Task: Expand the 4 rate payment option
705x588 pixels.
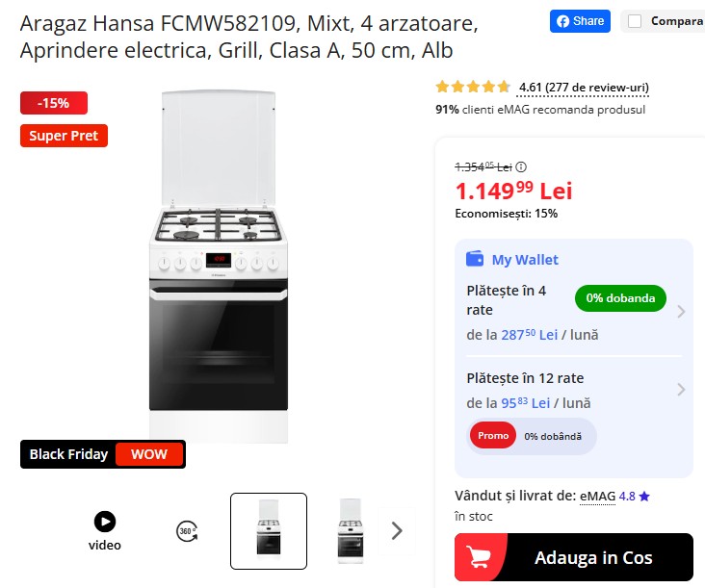Action: (681, 311)
